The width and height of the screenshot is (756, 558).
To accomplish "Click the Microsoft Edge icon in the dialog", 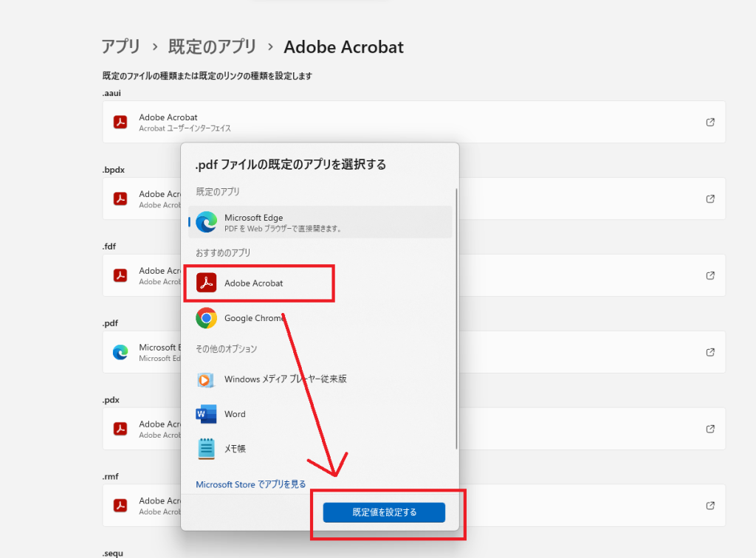I will click(207, 222).
